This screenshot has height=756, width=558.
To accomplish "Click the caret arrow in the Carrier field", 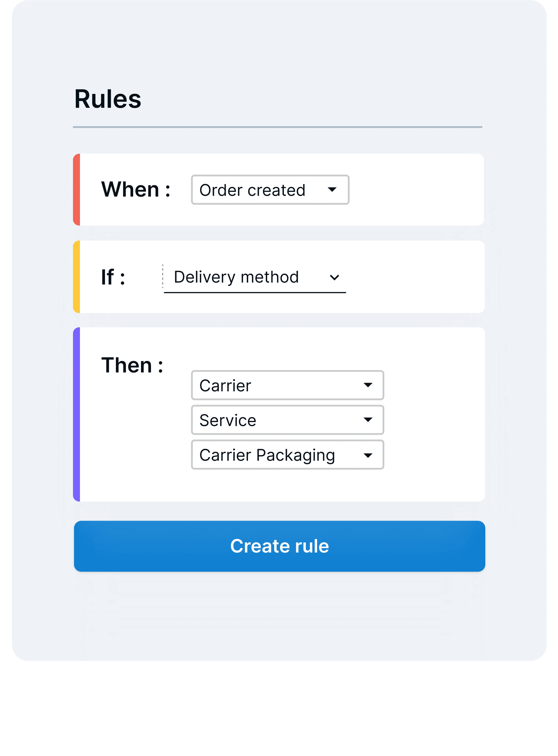I will 368,385.
